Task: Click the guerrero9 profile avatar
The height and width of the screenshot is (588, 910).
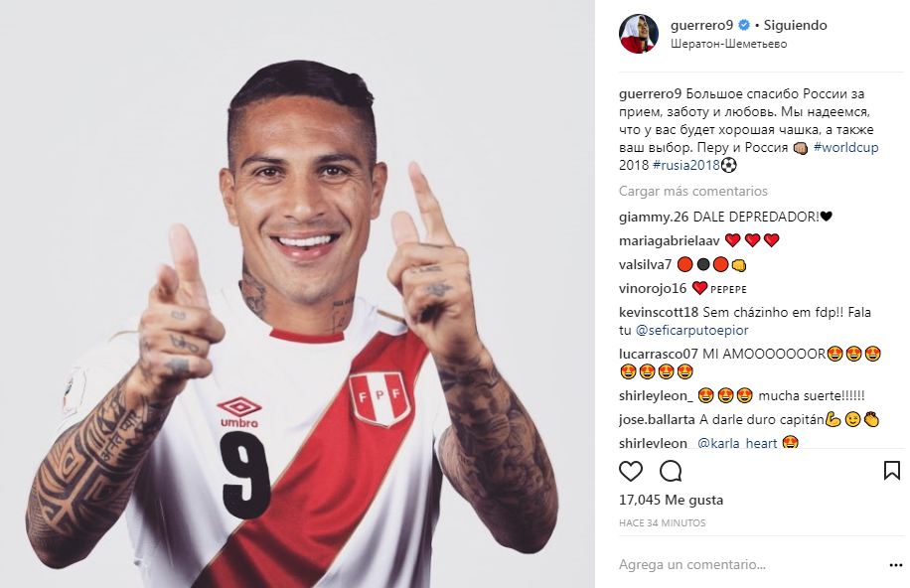Action: [x=639, y=34]
